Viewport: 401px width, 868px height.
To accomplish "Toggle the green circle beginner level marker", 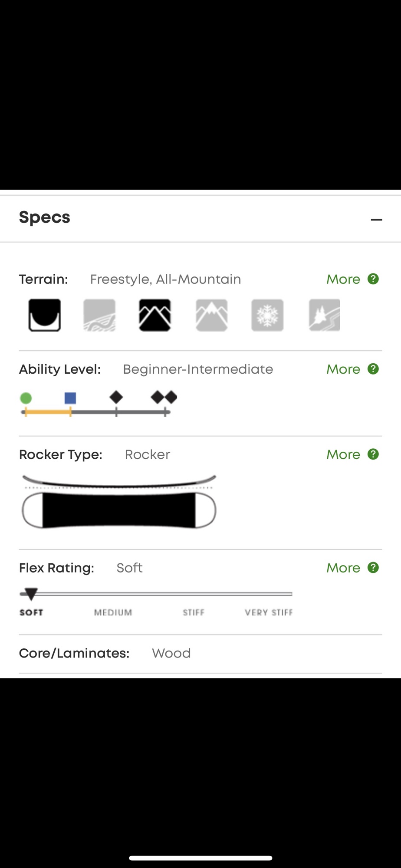I will pyautogui.click(x=26, y=398).
